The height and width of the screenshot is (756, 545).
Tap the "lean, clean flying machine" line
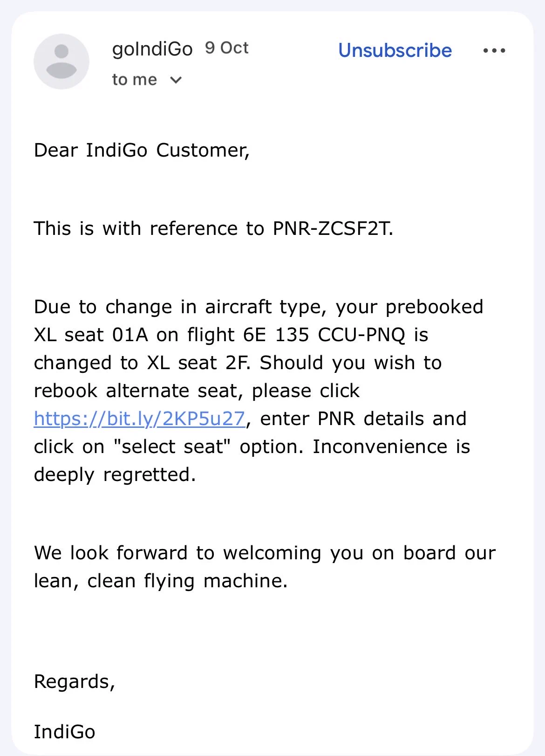161,581
